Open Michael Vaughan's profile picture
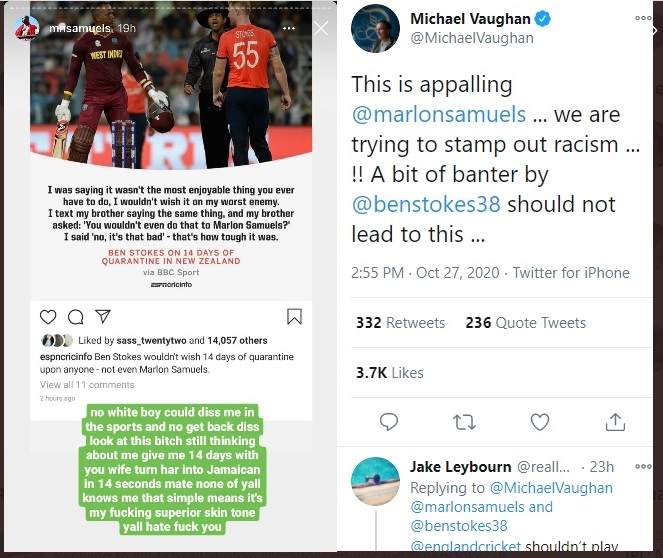This screenshot has width=663, height=558. coord(375,29)
